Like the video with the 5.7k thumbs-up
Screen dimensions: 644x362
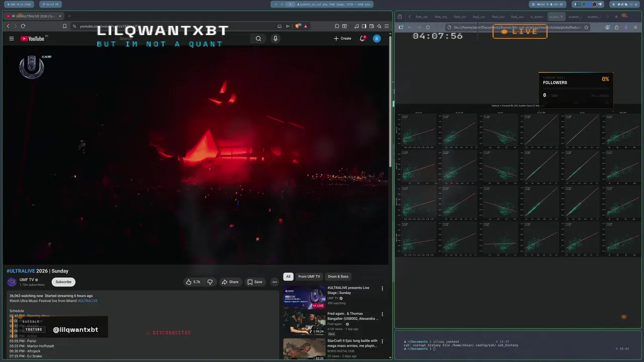(x=193, y=282)
